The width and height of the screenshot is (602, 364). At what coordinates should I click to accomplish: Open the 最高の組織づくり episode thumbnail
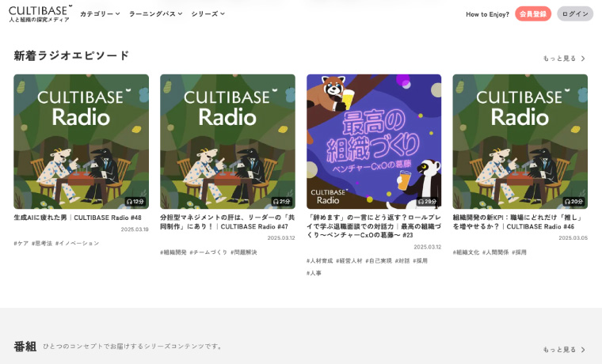coord(374,142)
